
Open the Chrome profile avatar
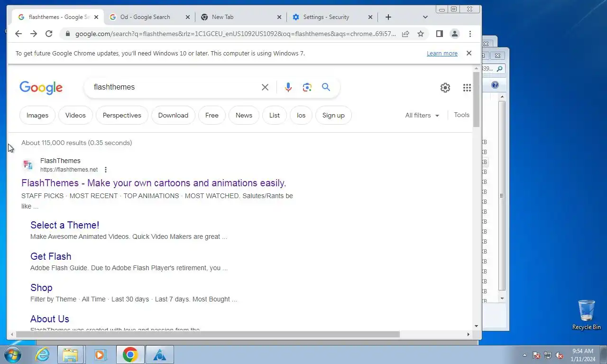click(x=455, y=34)
